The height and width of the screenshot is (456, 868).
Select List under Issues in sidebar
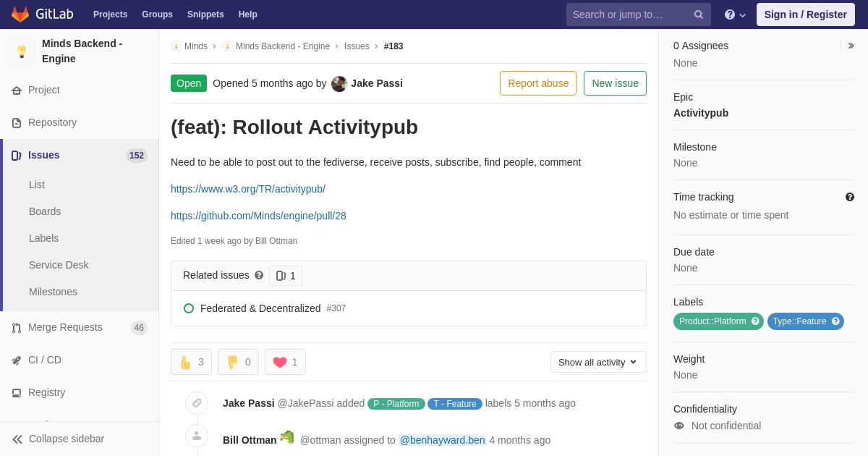(37, 185)
